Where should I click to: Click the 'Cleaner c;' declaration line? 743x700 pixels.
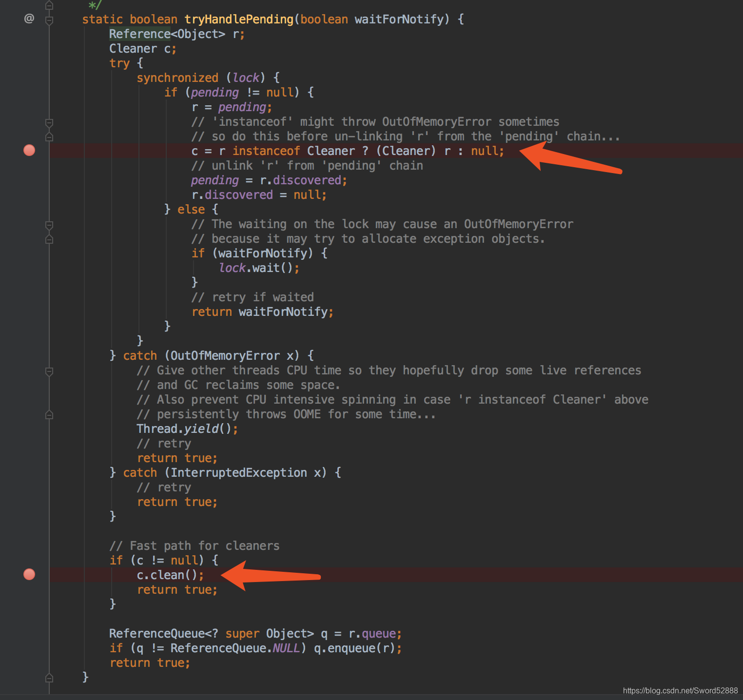pyautogui.click(x=143, y=48)
